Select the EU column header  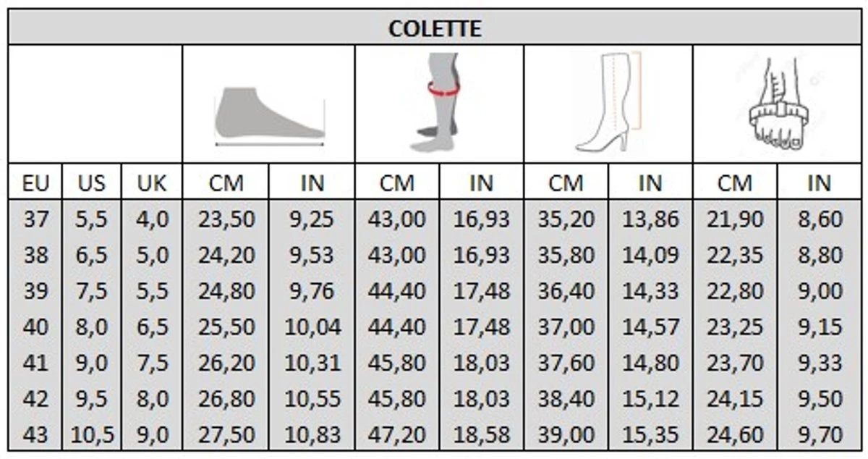(x=35, y=183)
